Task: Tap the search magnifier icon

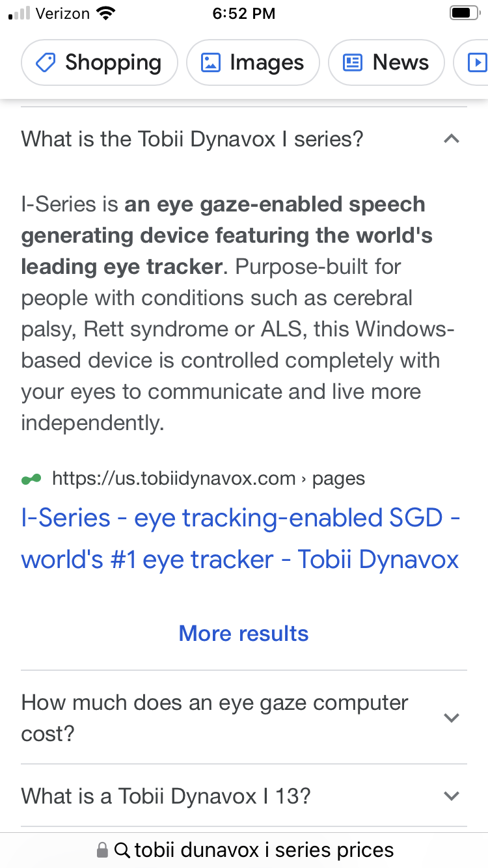Action: tap(122, 850)
